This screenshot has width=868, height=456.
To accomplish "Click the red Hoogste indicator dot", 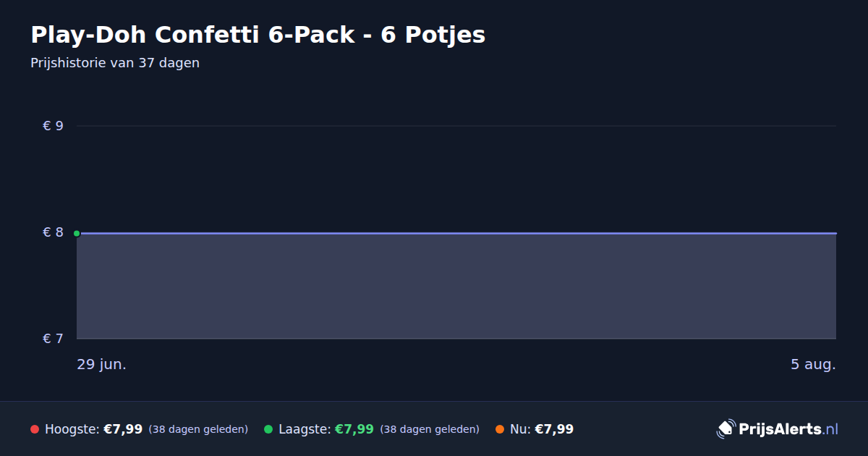I will pos(35,429).
